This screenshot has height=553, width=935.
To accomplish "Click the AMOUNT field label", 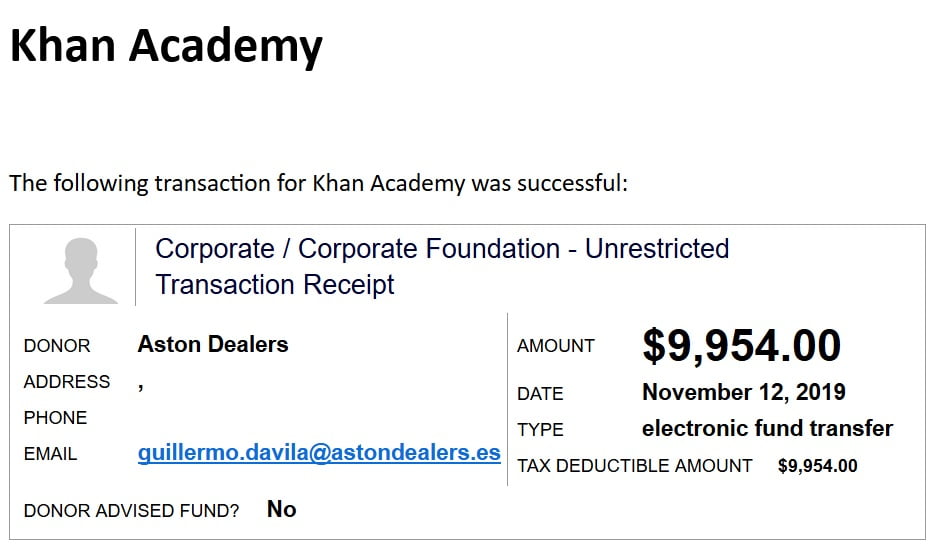I will 556,346.
